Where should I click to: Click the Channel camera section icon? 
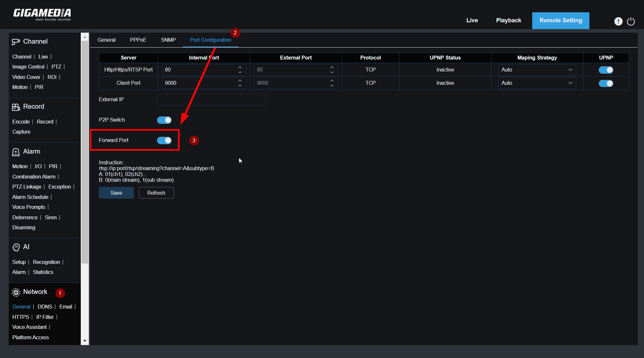click(x=16, y=42)
